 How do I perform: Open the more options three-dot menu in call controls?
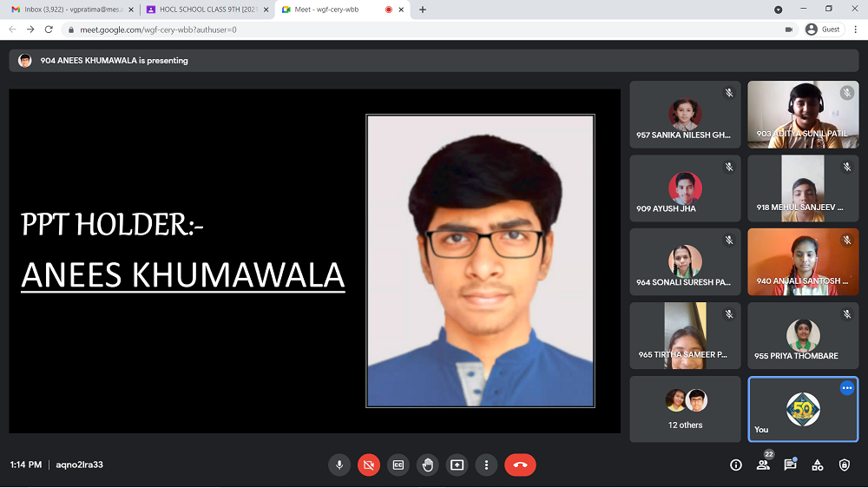click(487, 465)
